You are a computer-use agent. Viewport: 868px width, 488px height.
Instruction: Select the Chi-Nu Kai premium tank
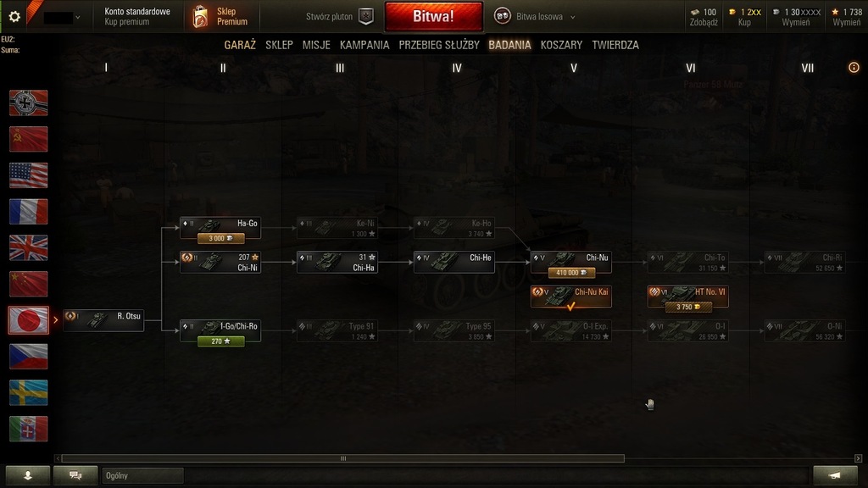[x=570, y=297]
